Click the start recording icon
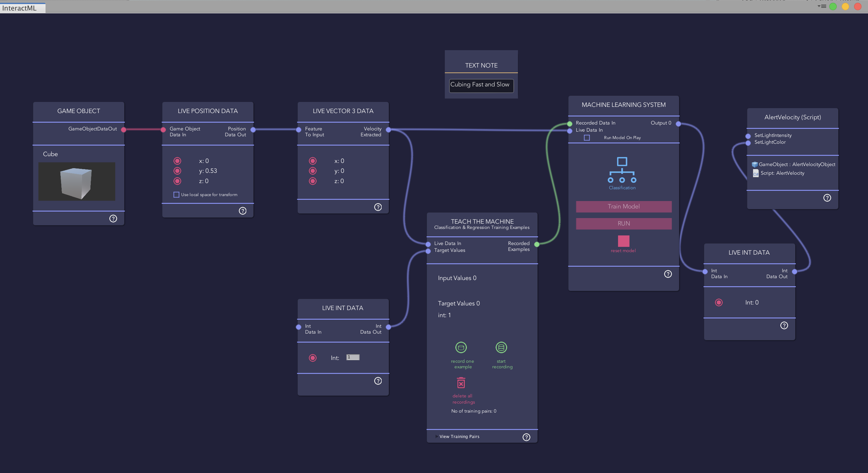 point(501,347)
